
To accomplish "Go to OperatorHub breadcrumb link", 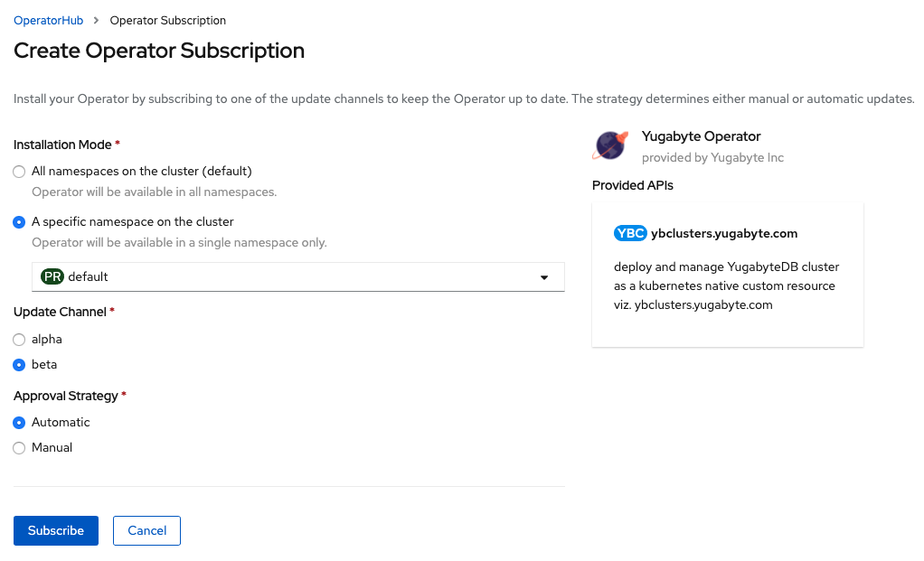I will click(x=48, y=20).
